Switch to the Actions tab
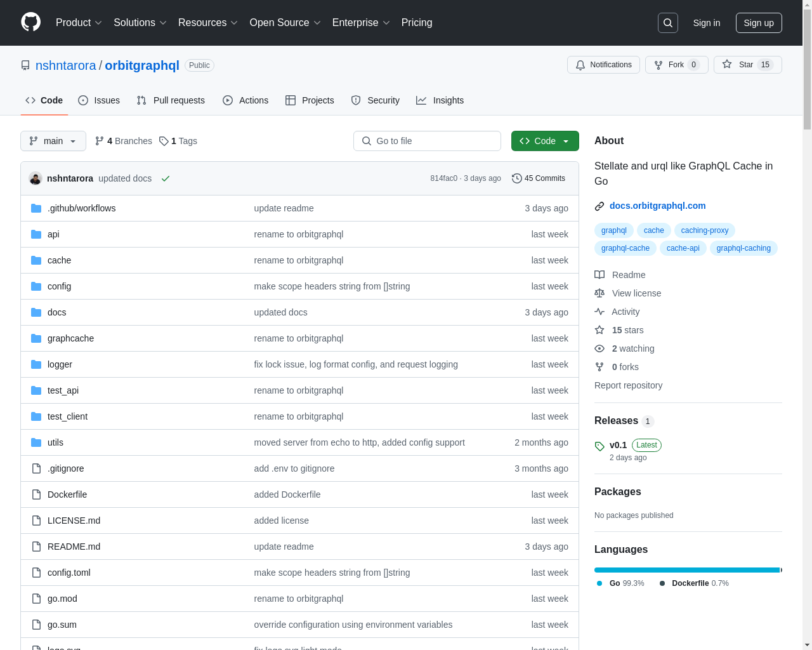The width and height of the screenshot is (812, 650). click(x=246, y=100)
